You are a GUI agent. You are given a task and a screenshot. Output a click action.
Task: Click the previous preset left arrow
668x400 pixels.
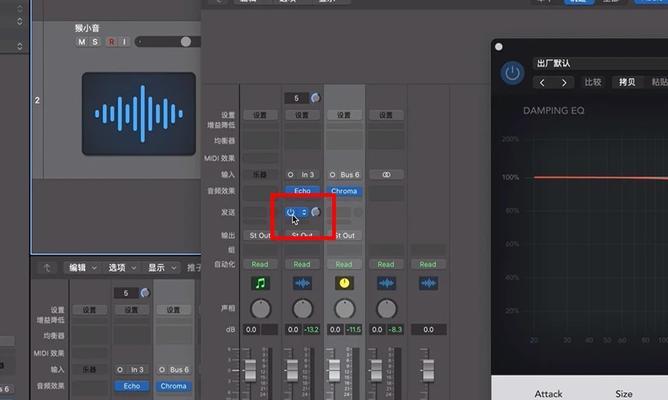coord(541,82)
